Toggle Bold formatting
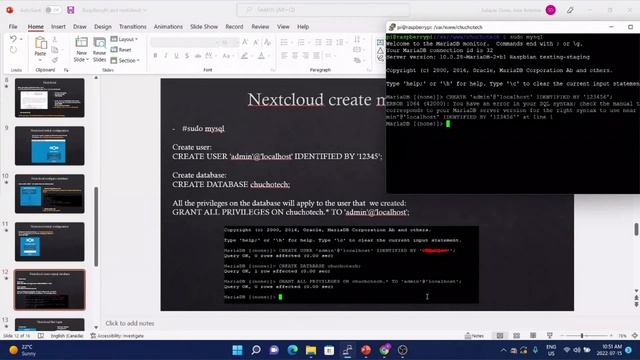This screenshot has height=360, width=640. pos(155,56)
